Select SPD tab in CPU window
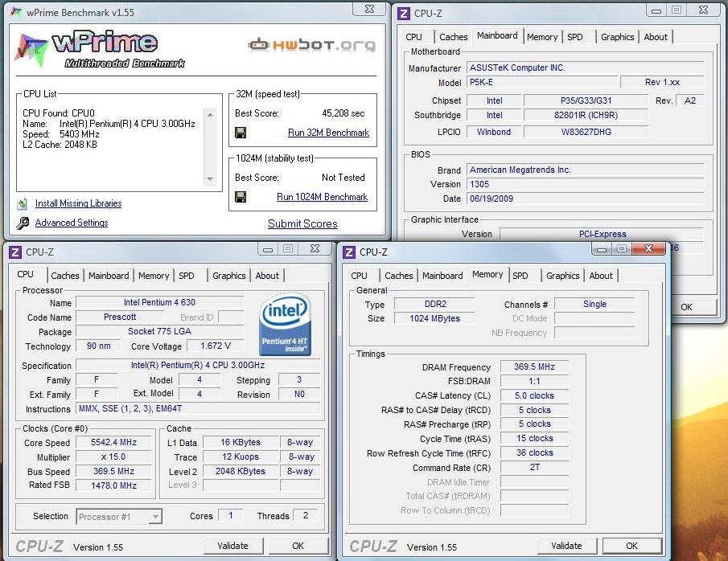The image size is (728, 561). click(x=187, y=276)
